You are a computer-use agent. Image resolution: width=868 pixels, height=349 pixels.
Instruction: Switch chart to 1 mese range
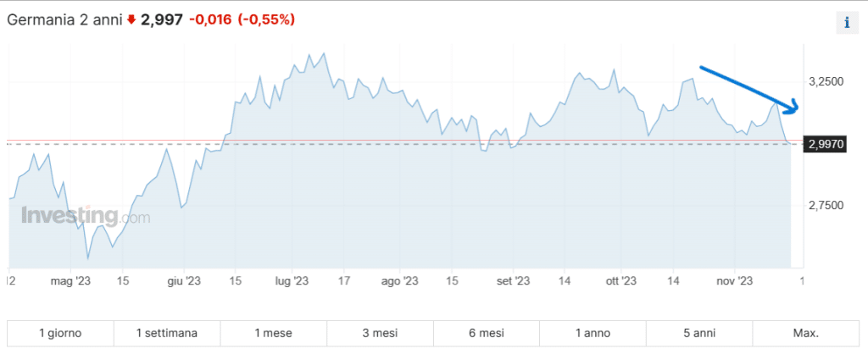[x=273, y=333]
